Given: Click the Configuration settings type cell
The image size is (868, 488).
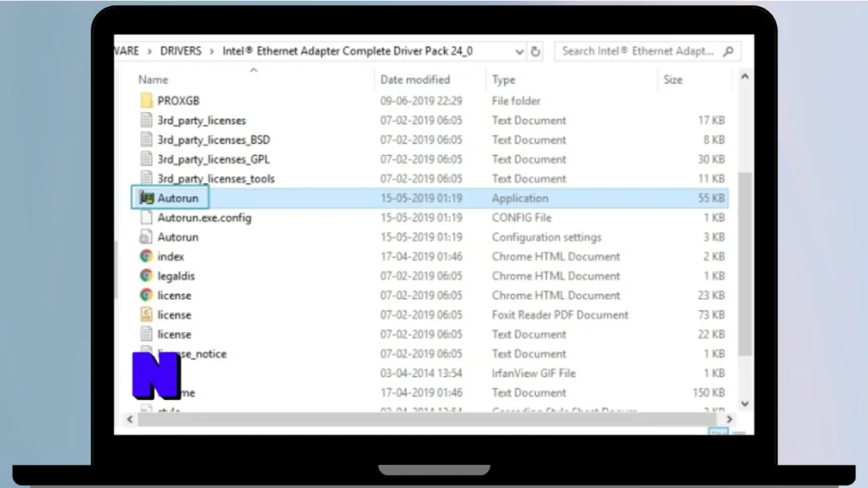Looking at the screenshot, I should click(x=547, y=237).
